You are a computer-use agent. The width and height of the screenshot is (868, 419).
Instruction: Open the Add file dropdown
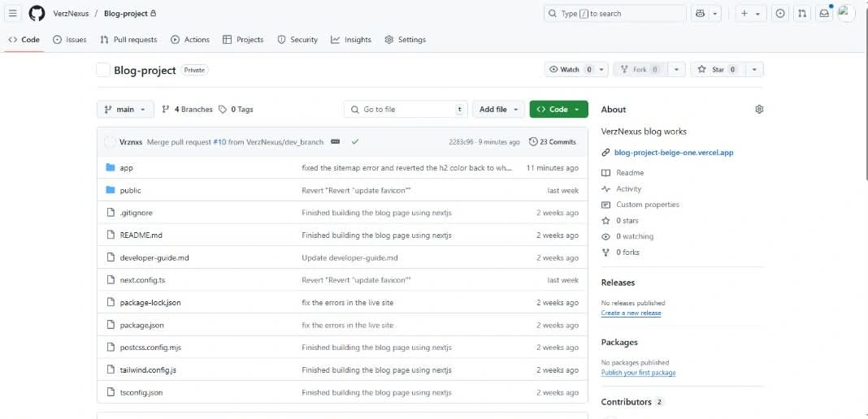(x=499, y=110)
